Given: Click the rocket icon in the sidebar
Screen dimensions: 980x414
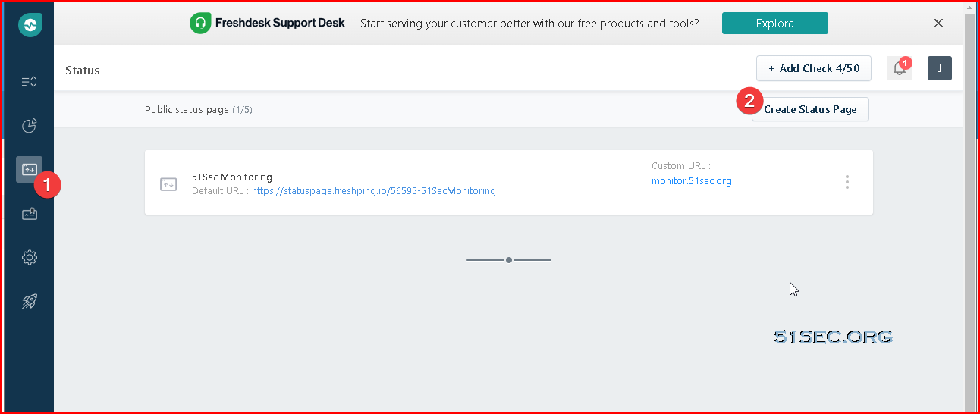Looking at the screenshot, I should [x=30, y=302].
